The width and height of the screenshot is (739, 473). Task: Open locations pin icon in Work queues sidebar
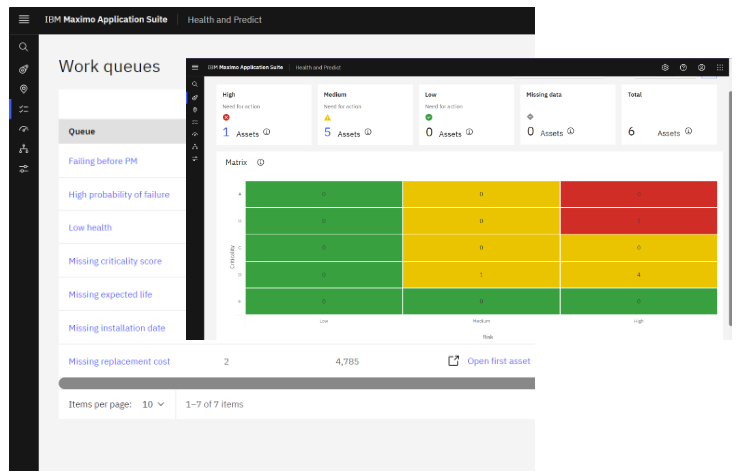[x=24, y=89]
